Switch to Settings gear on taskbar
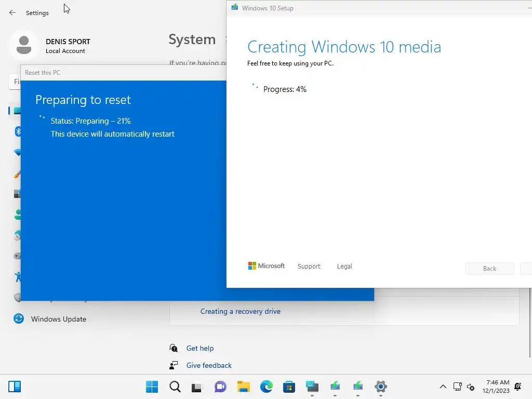 [x=381, y=387]
